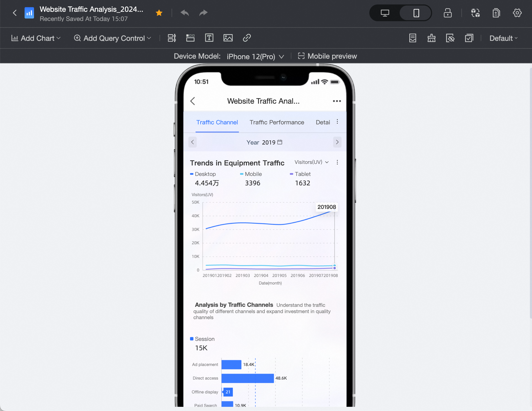Insert a text box widget
This screenshot has height=411, width=532.
click(209, 38)
